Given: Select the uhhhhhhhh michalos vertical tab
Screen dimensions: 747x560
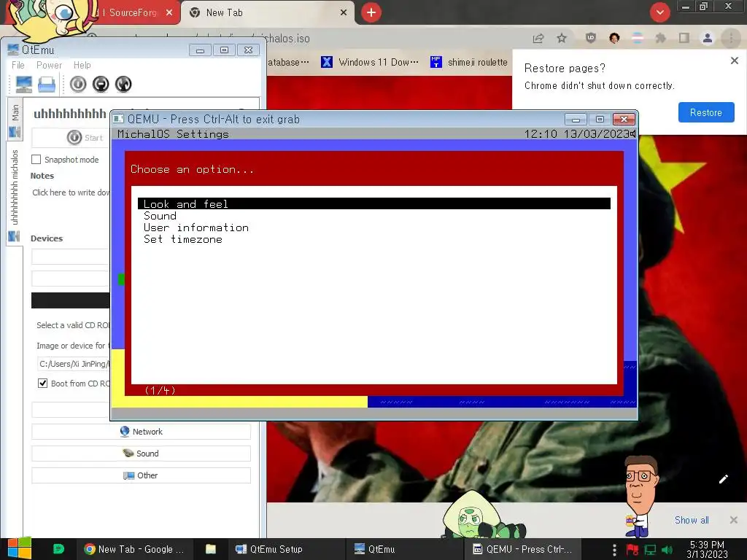Looking at the screenshot, I should pos(15,194).
